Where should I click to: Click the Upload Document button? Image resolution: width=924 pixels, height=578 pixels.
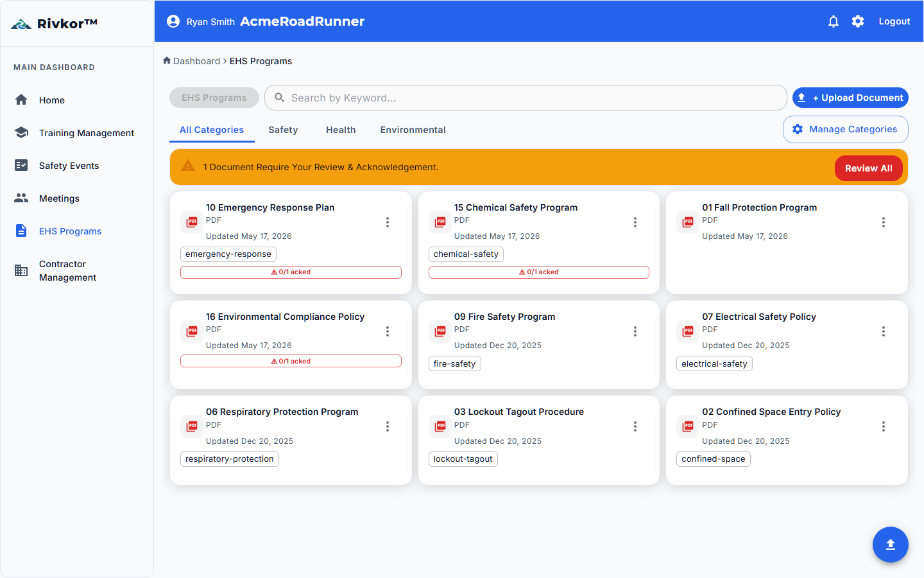click(x=850, y=98)
